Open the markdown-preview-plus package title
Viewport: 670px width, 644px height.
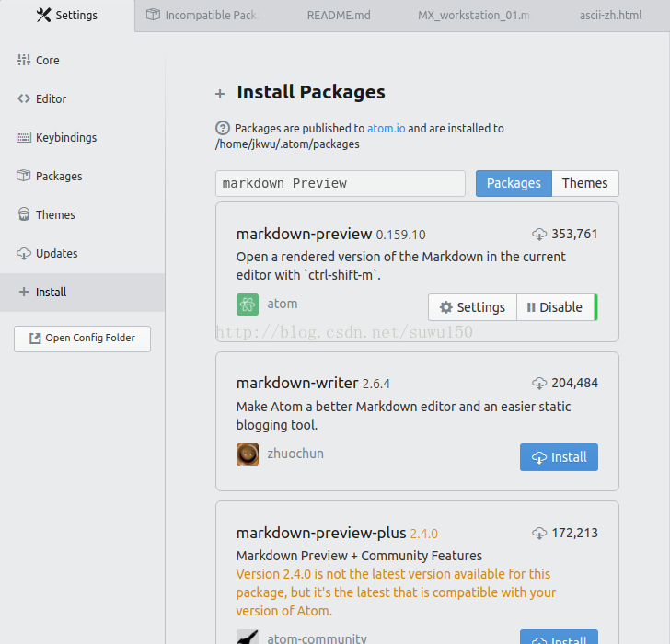tap(321, 533)
